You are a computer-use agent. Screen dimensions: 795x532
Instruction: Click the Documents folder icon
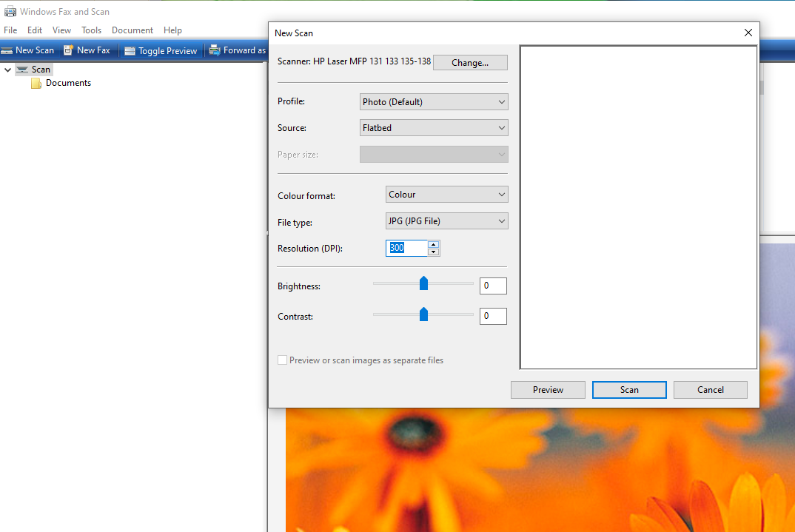point(36,83)
